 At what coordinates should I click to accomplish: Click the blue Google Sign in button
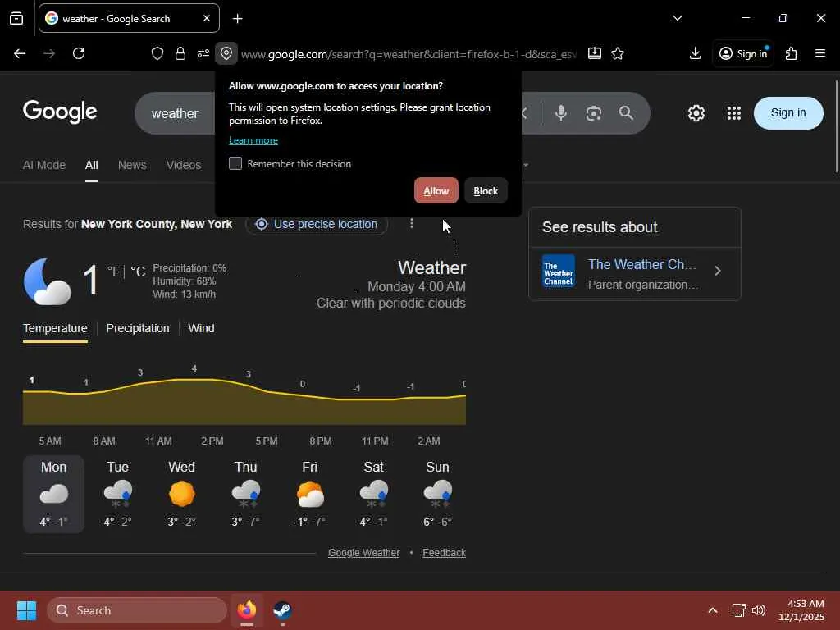pos(788,113)
